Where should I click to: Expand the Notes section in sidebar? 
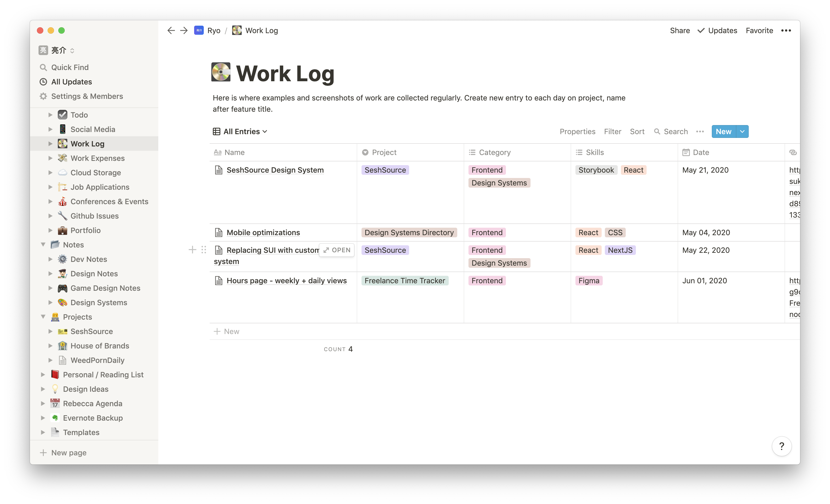click(43, 244)
